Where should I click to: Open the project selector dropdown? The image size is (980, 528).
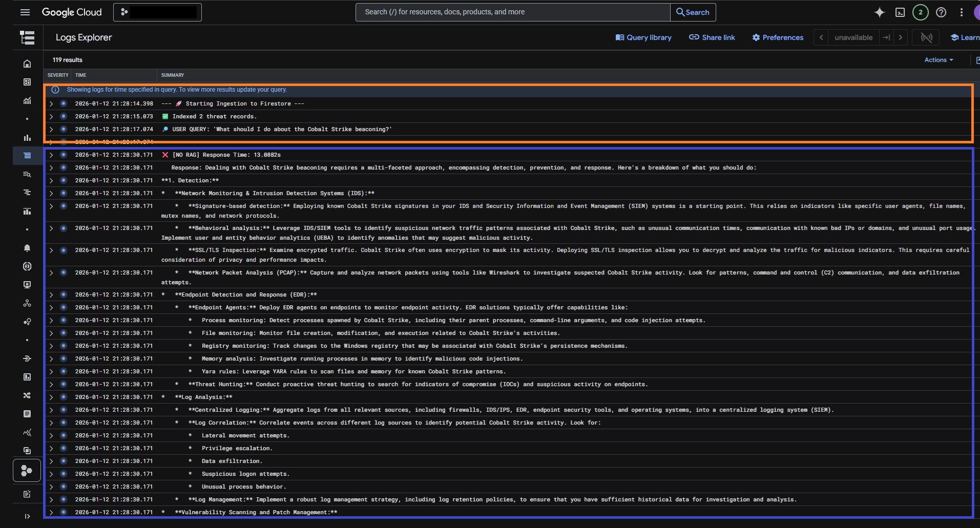157,12
